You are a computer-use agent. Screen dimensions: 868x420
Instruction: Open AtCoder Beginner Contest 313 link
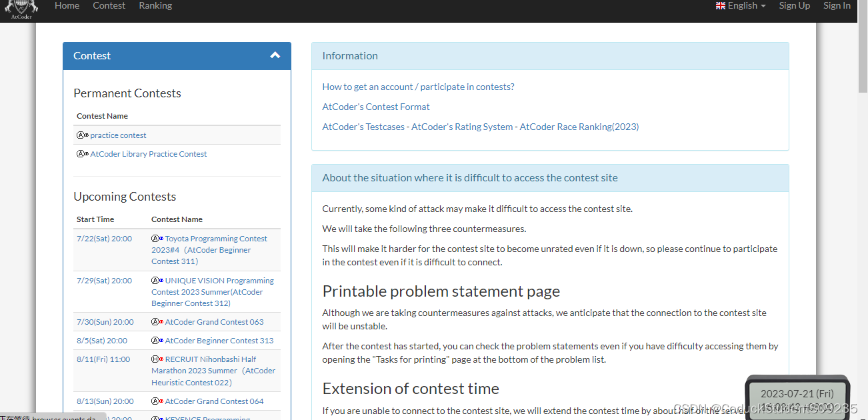pos(219,341)
